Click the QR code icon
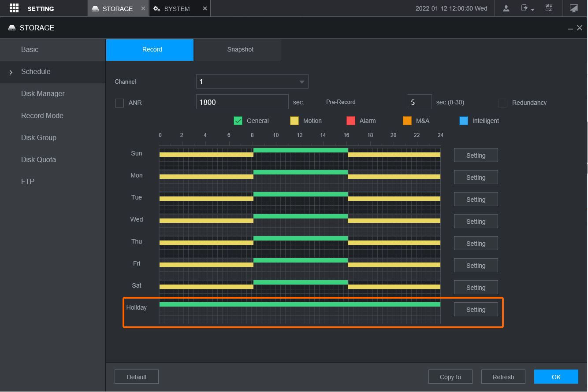 click(549, 8)
